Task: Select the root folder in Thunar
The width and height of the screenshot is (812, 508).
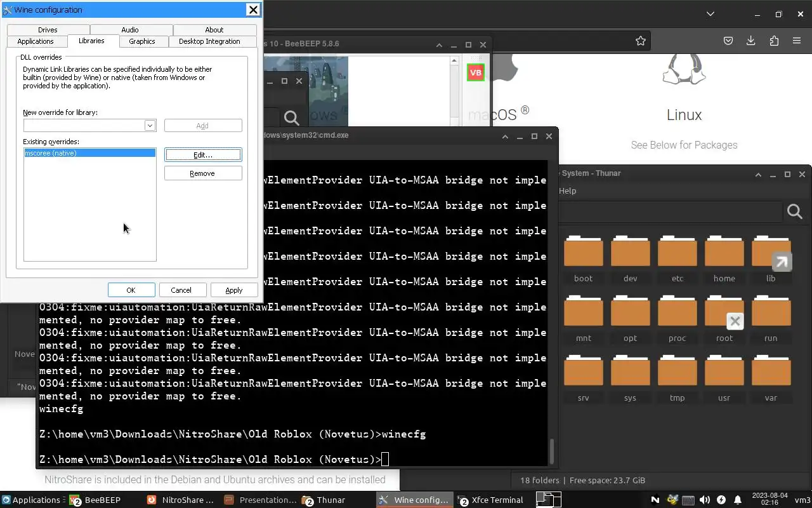Action: [724, 319]
